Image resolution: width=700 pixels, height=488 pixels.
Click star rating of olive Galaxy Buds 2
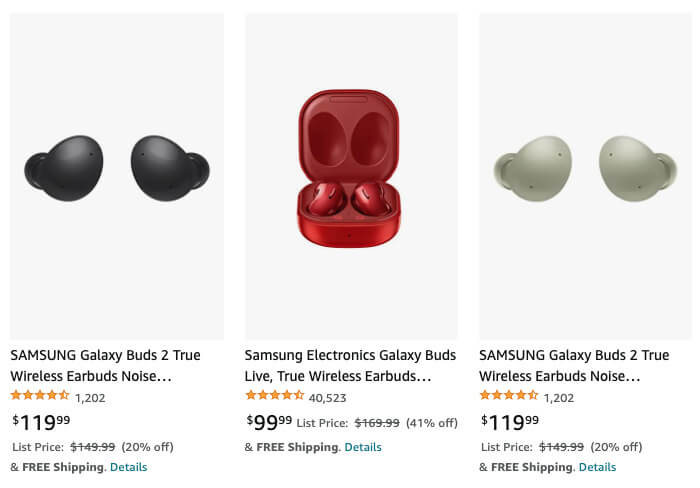[509, 396]
